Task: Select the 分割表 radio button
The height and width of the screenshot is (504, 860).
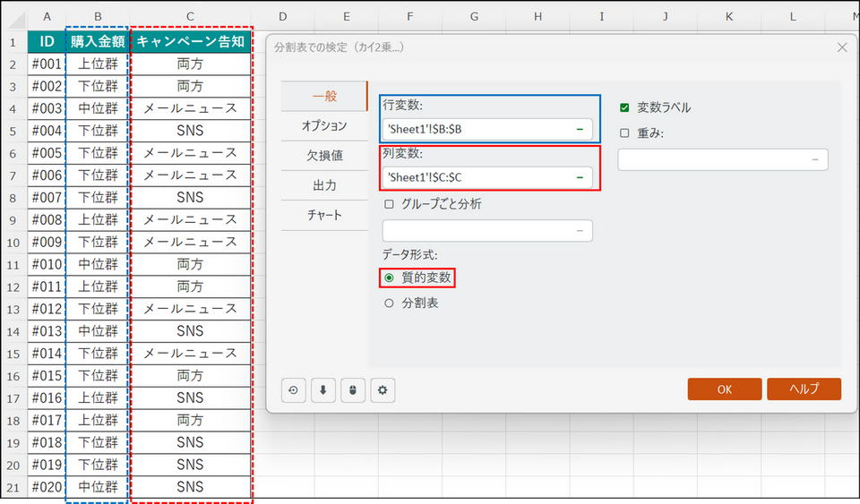Action: point(389,303)
